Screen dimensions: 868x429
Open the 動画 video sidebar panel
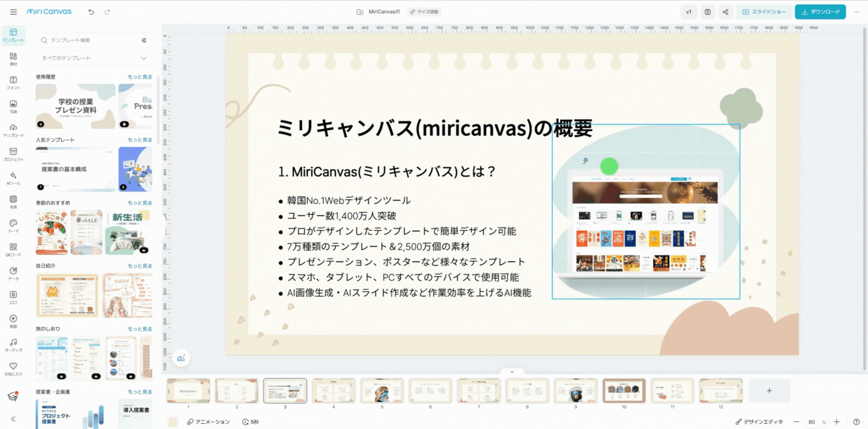[13, 322]
